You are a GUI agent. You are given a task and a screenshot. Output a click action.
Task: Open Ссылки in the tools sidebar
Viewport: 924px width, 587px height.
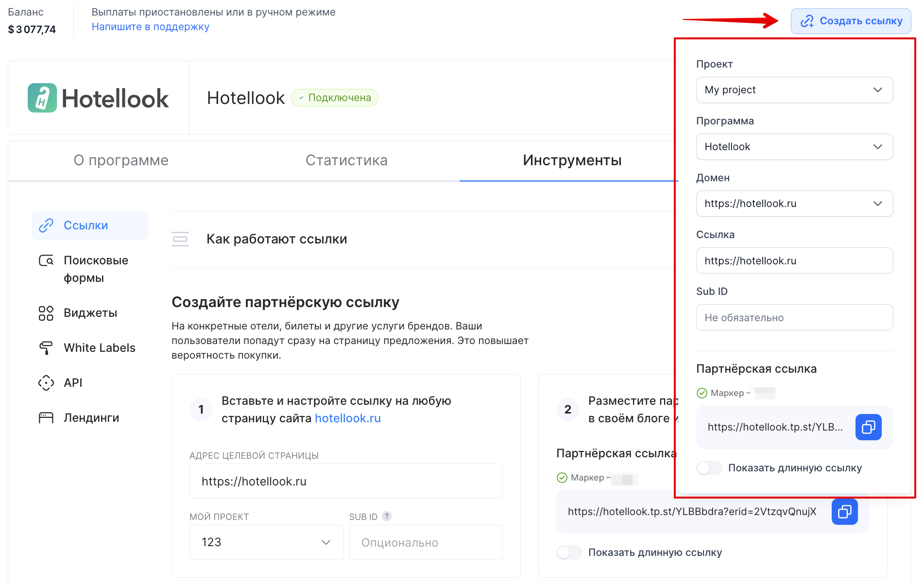click(x=90, y=225)
